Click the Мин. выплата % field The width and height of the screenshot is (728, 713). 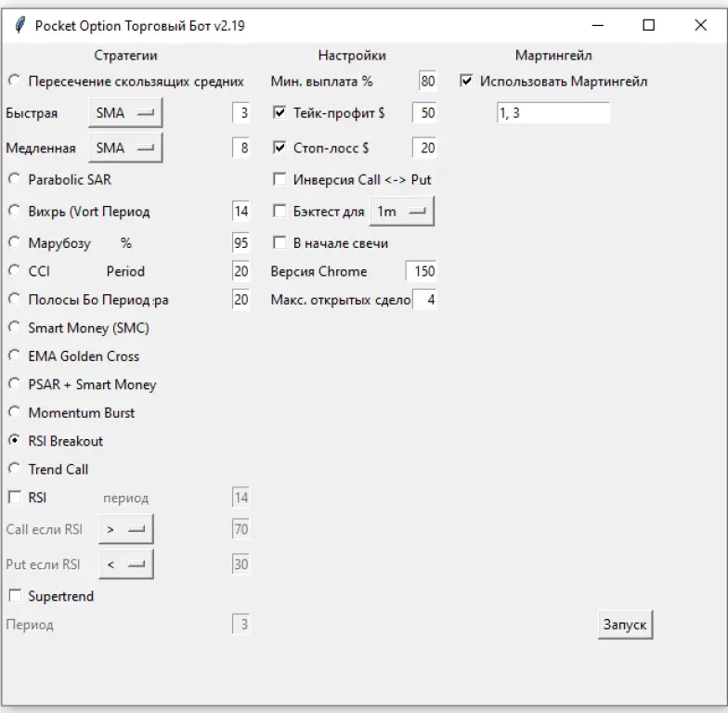(x=427, y=82)
